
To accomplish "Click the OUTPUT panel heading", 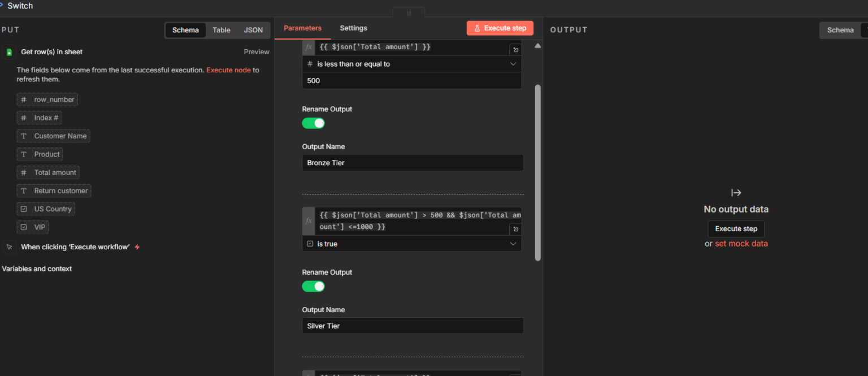I will point(568,30).
